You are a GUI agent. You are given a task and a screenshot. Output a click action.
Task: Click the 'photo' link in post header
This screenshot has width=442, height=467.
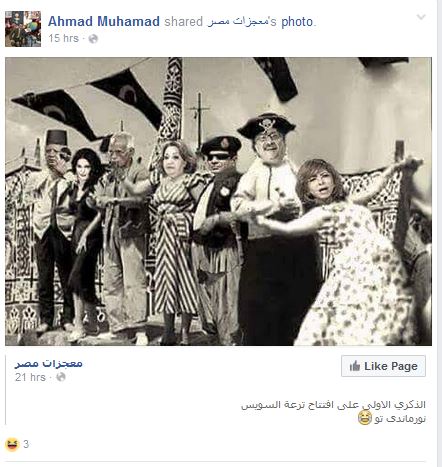[x=297, y=22]
